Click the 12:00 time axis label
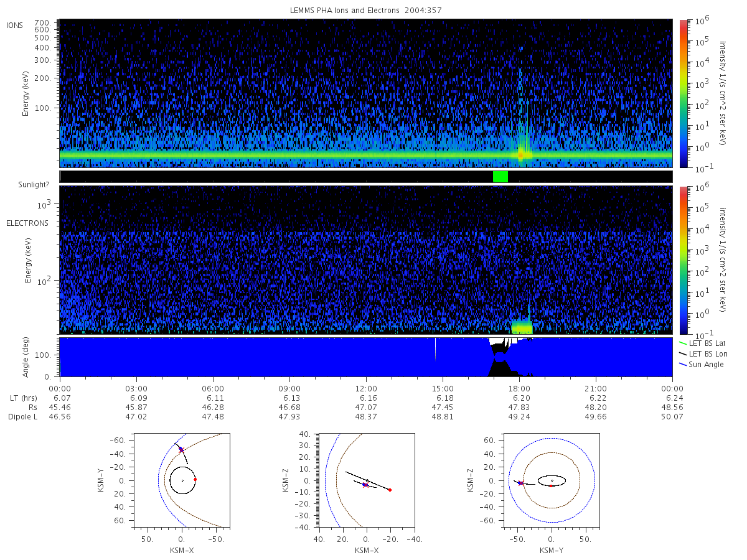Image resolution: width=747 pixels, height=560 pixels. click(x=366, y=388)
